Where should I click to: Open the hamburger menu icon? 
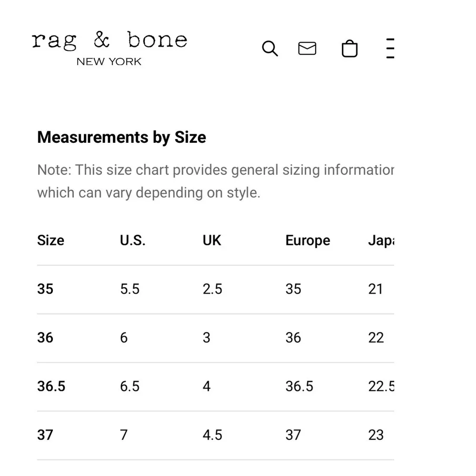[390, 48]
